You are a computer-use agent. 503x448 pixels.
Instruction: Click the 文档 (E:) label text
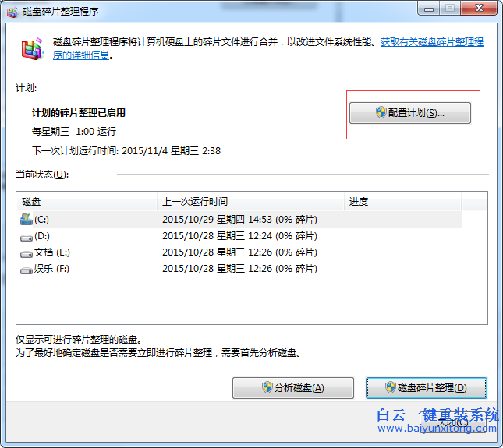52,252
